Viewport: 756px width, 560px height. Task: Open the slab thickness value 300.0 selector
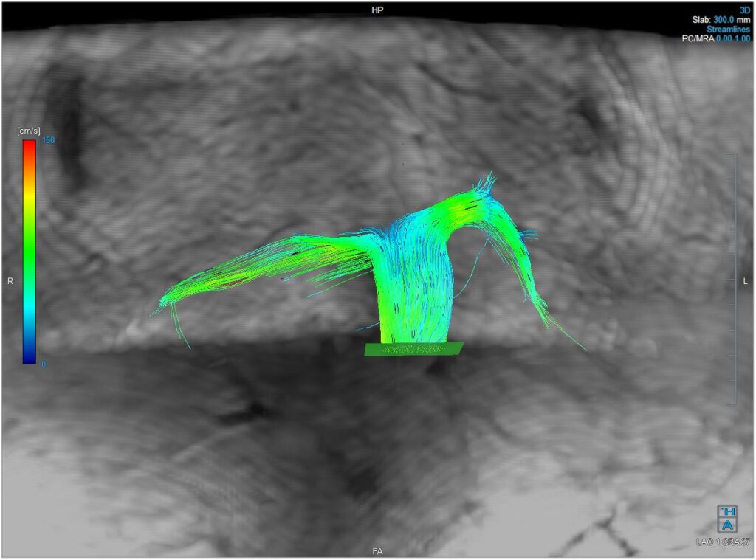click(722, 20)
